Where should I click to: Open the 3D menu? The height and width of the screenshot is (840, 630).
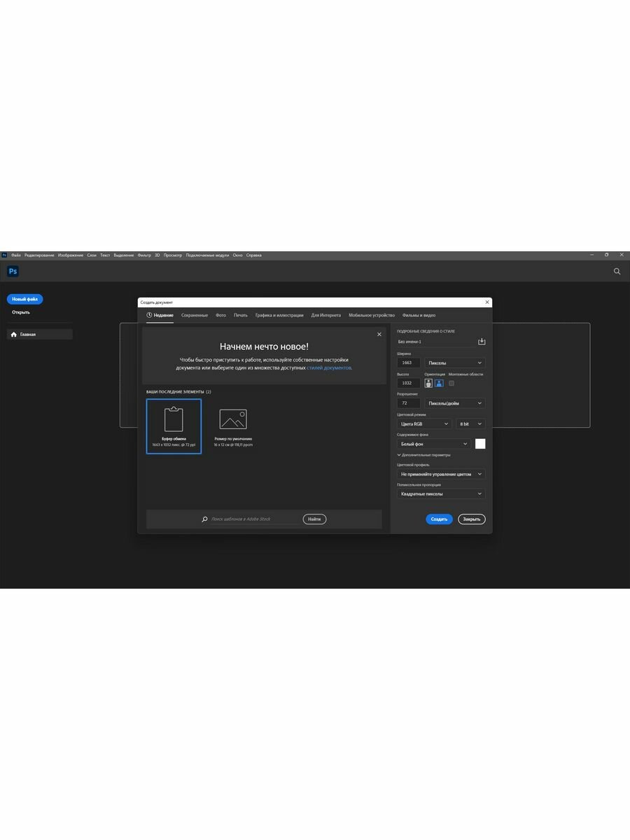point(157,255)
